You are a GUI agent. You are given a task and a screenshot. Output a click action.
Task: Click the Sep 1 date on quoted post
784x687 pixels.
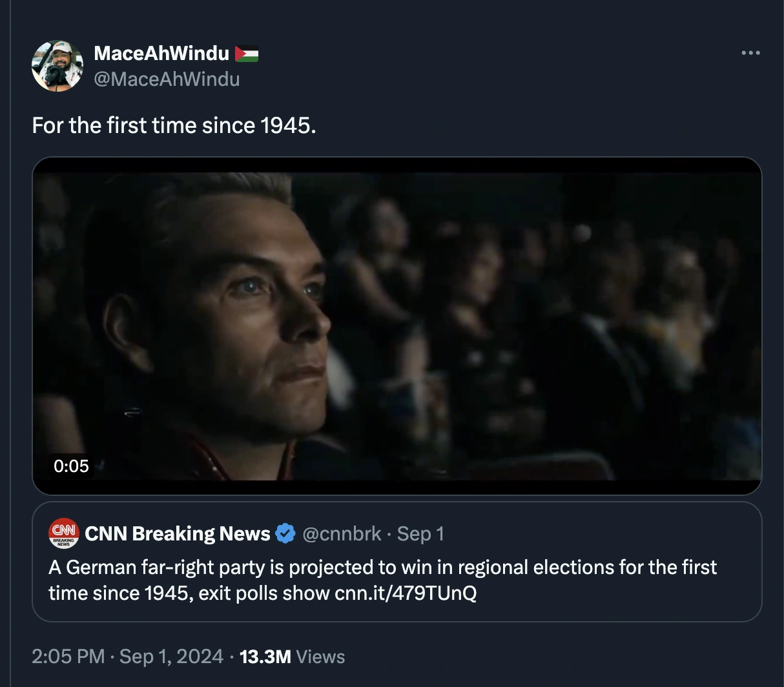point(420,534)
